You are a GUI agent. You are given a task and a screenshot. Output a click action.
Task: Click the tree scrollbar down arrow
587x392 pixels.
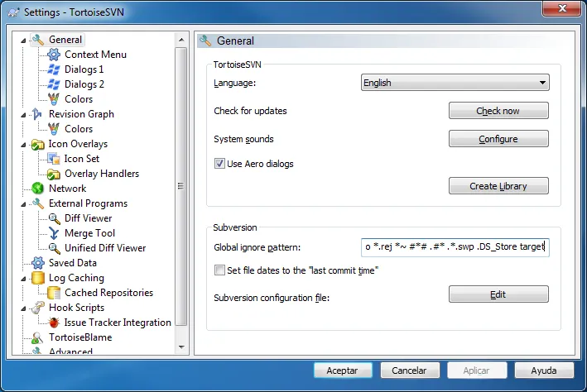click(x=181, y=347)
